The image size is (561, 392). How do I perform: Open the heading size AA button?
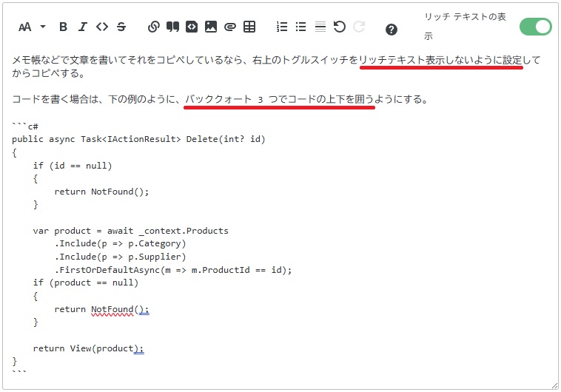click(x=24, y=27)
